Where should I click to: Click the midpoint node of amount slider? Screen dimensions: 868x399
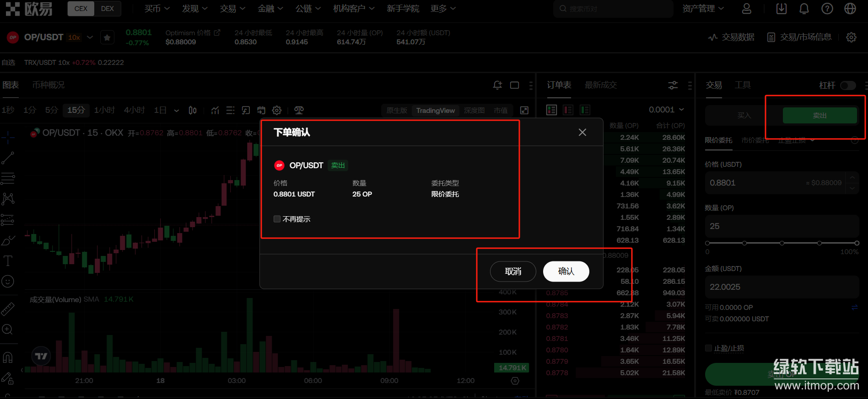click(x=782, y=243)
